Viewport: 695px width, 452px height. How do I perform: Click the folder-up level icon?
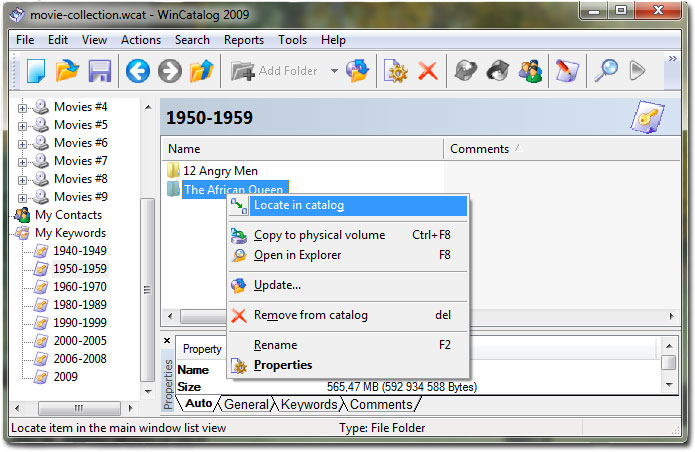click(x=201, y=71)
